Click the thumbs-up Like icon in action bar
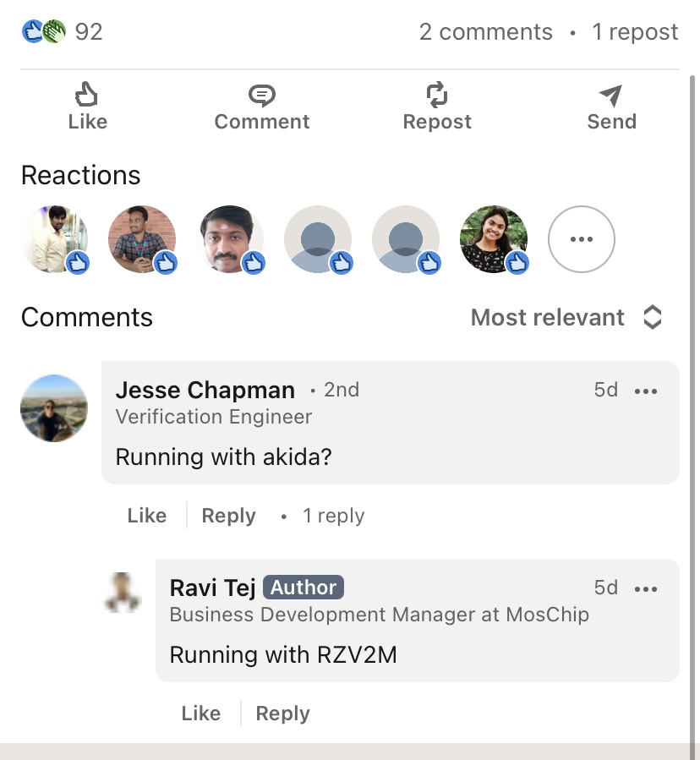The width and height of the screenshot is (700, 760). tap(87, 95)
